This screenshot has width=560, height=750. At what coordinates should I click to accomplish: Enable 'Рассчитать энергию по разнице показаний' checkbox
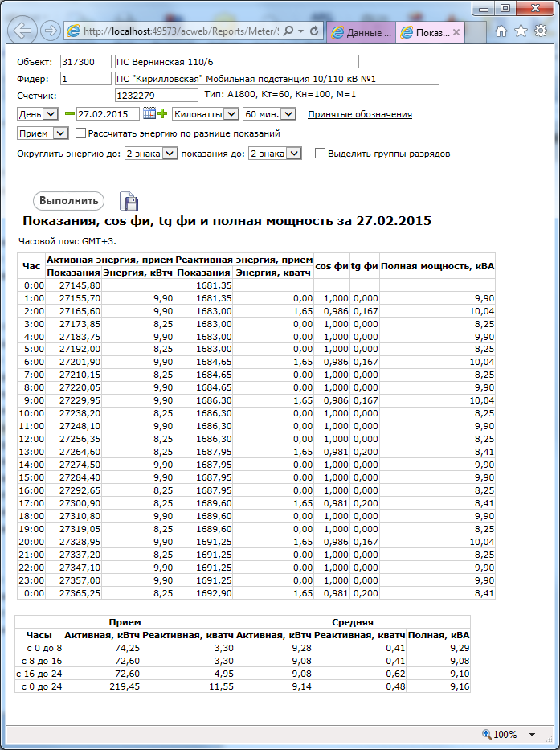click(81, 133)
